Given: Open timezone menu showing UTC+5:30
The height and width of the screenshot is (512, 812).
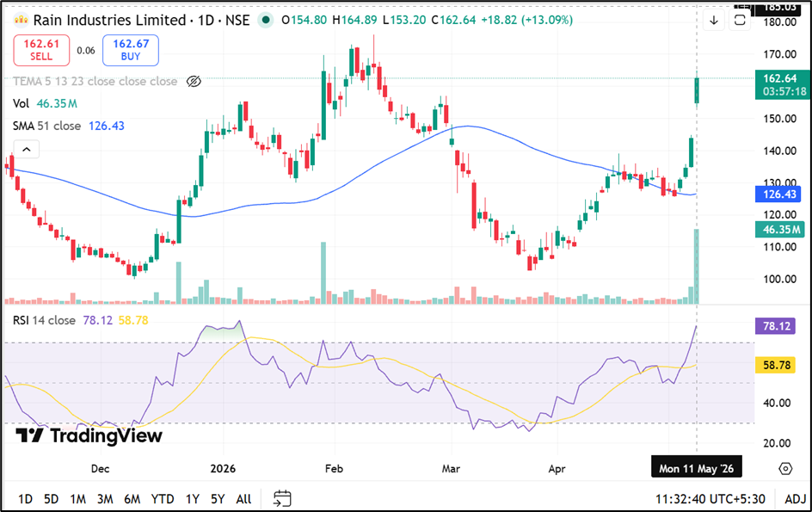Looking at the screenshot, I should point(710,499).
